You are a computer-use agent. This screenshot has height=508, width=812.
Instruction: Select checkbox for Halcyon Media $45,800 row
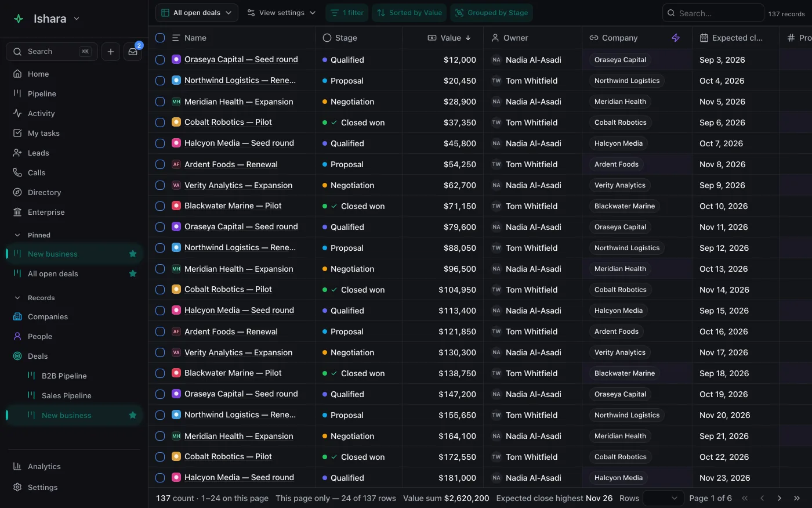pos(160,143)
